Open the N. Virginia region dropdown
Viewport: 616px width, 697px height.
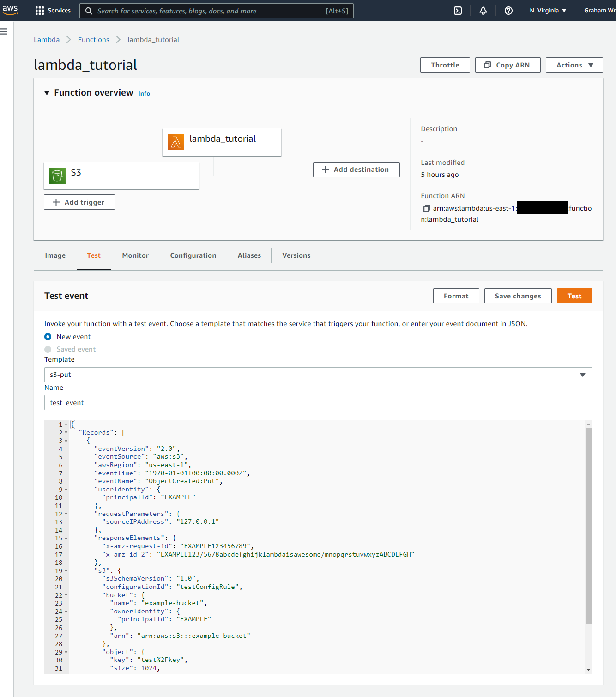tap(548, 10)
